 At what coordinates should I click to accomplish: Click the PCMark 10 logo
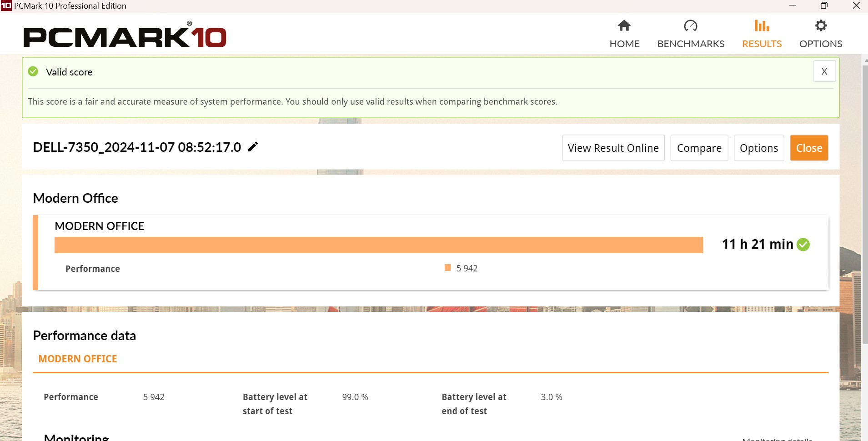tap(125, 36)
